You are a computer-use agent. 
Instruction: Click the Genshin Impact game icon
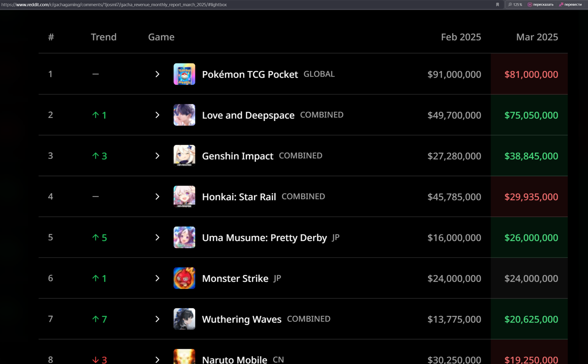pos(184,156)
